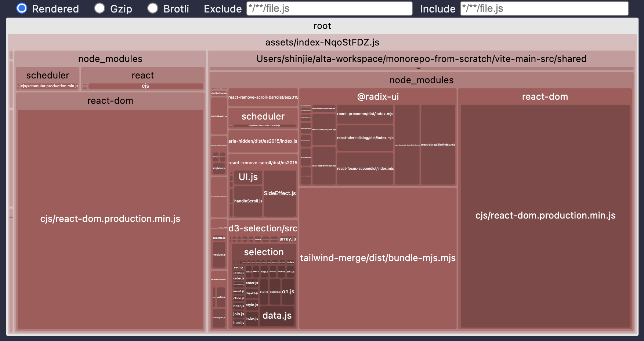Image resolution: width=644 pixels, height=341 pixels.
Task: Select react-dialog/dist/index.mjs block
Action: pos(438,145)
